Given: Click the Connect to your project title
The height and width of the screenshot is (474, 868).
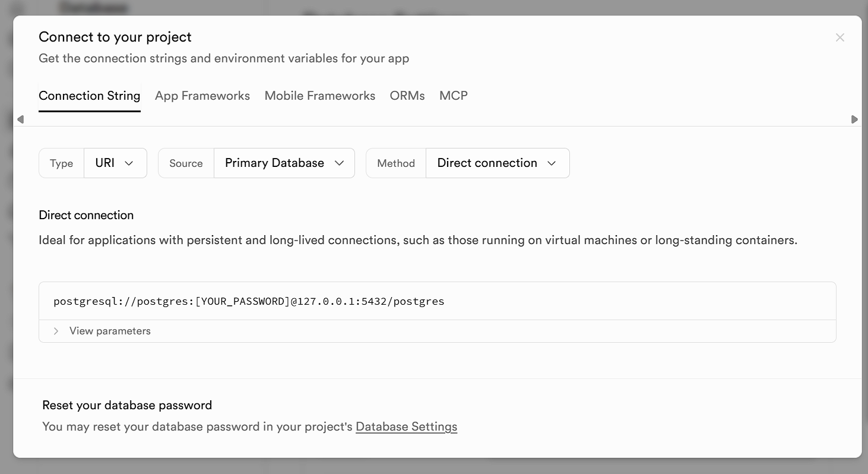Looking at the screenshot, I should tap(115, 37).
